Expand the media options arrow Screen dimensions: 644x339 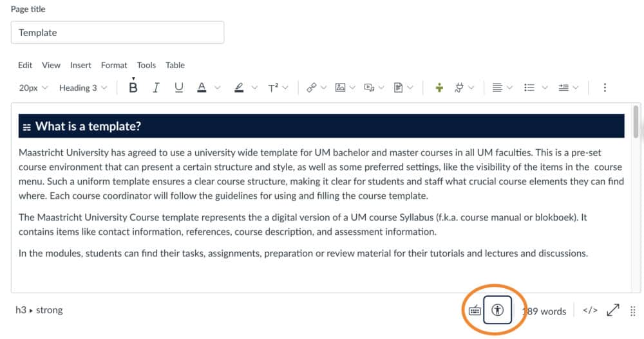coord(381,87)
